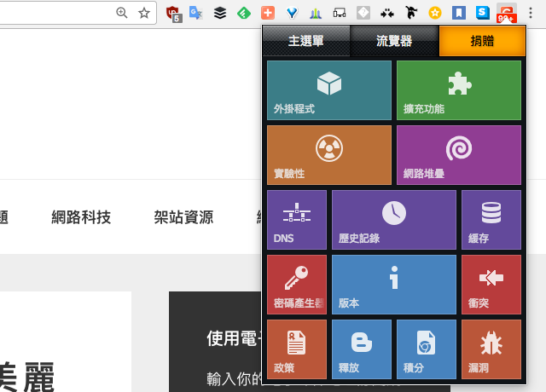This screenshot has height=392, width=546.
Task: Click the 網路科技 navigation link
Action: 81,216
